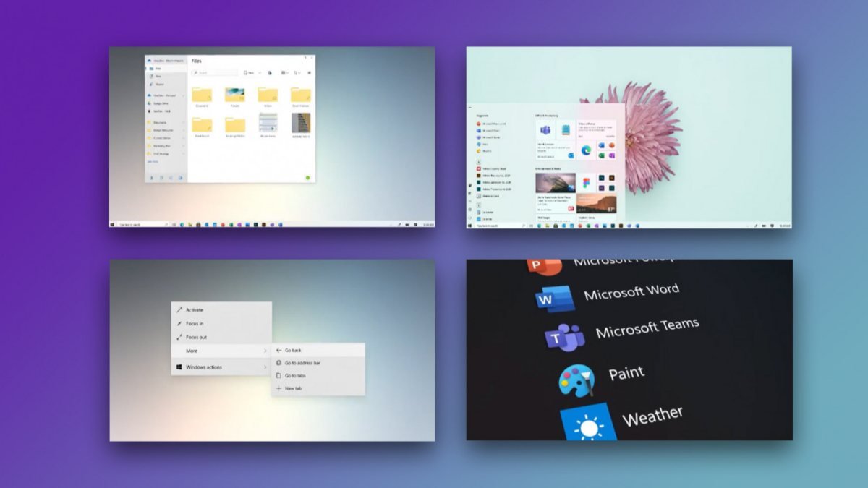Choose New tab from the submenu

coord(295,388)
